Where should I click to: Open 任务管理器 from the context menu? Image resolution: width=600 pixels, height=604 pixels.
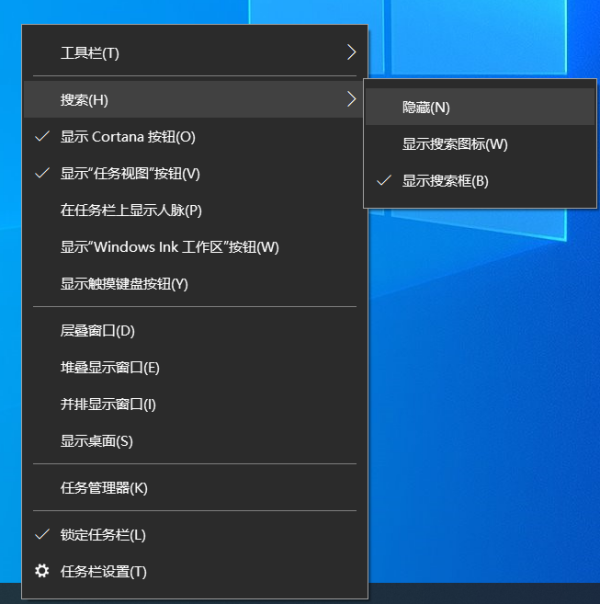point(104,488)
